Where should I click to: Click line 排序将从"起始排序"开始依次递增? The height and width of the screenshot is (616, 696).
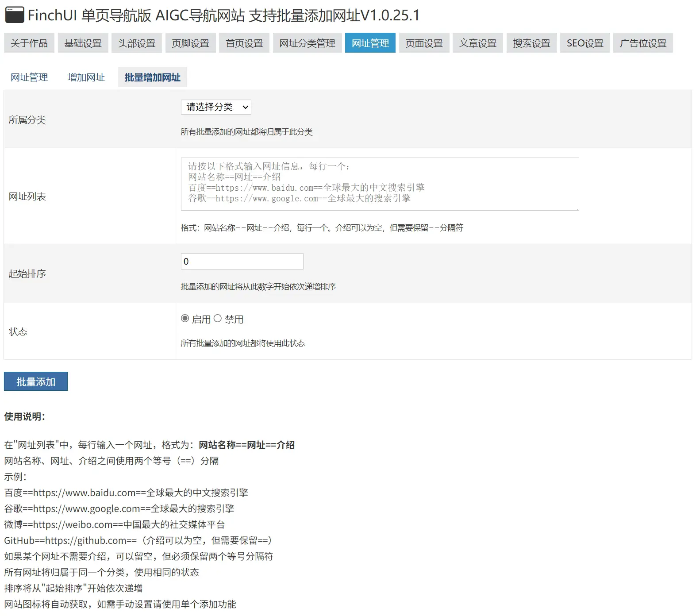point(73,589)
